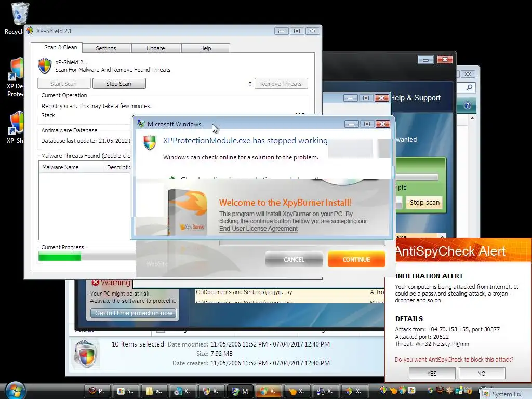The width and height of the screenshot is (532, 399).
Task: Click the first shield icon in system tray
Action: pos(384,390)
